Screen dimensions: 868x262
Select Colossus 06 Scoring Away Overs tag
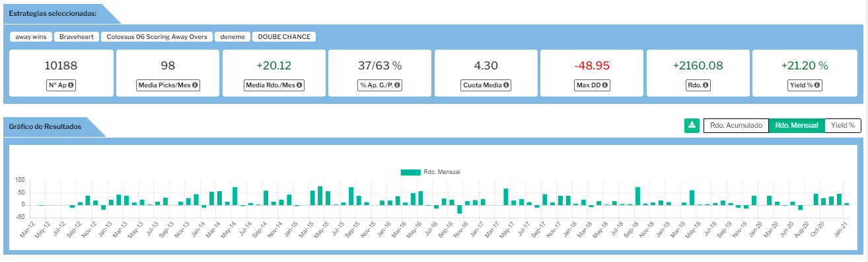point(157,37)
